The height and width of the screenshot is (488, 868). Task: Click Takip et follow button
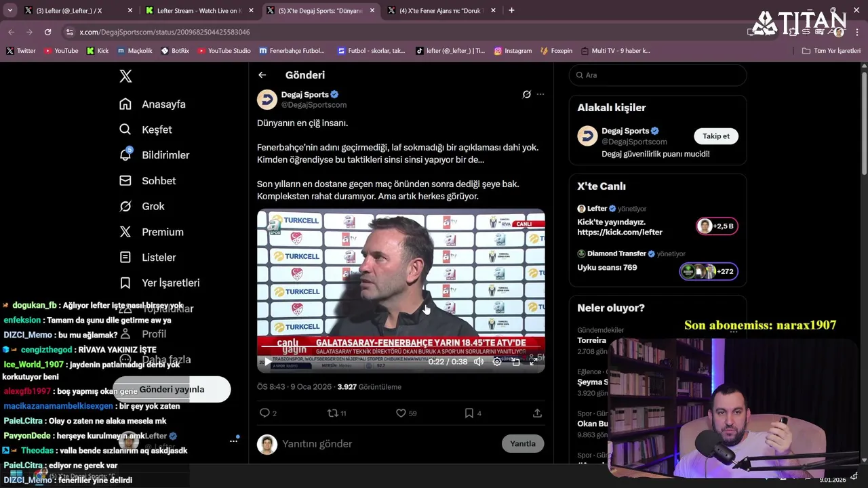(x=716, y=136)
